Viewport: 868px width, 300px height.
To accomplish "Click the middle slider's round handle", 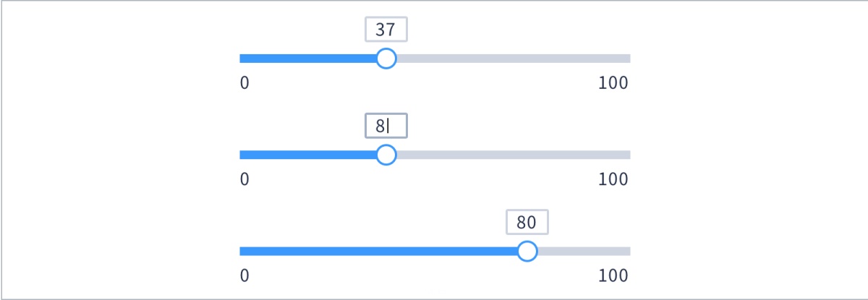I will (386, 155).
